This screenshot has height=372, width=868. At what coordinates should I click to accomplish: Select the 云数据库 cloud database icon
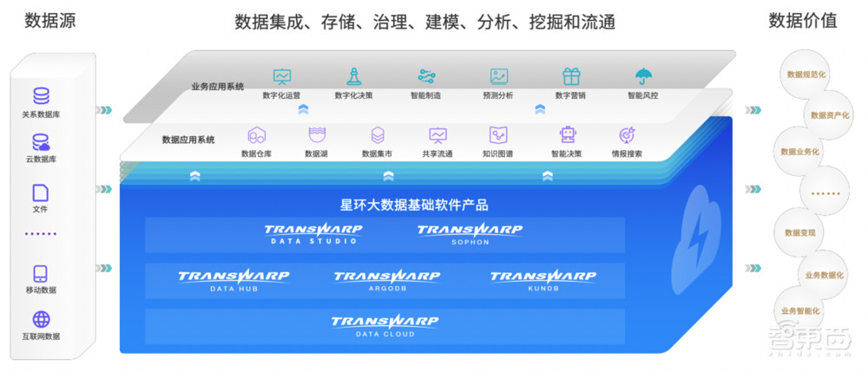pyautogui.click(x=41, y=142)
